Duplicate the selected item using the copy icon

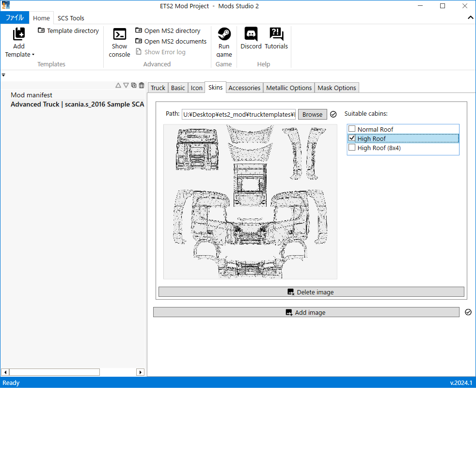click(134, 85)
